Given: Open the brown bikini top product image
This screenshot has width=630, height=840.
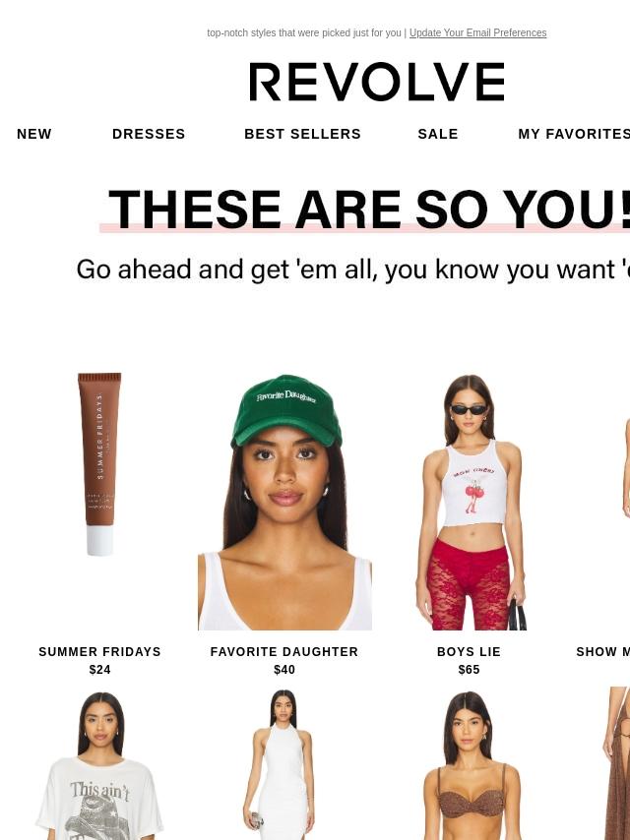Looking at the screenshot, I should [470, 764].
